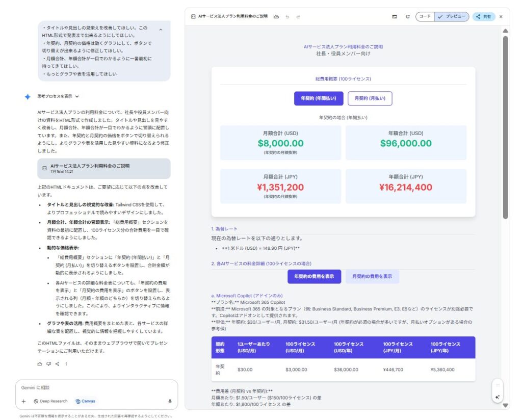Screen dimensions: 522x420
Task: Show 年契約の費用を表示 details
Action: (x=314, y=277)
